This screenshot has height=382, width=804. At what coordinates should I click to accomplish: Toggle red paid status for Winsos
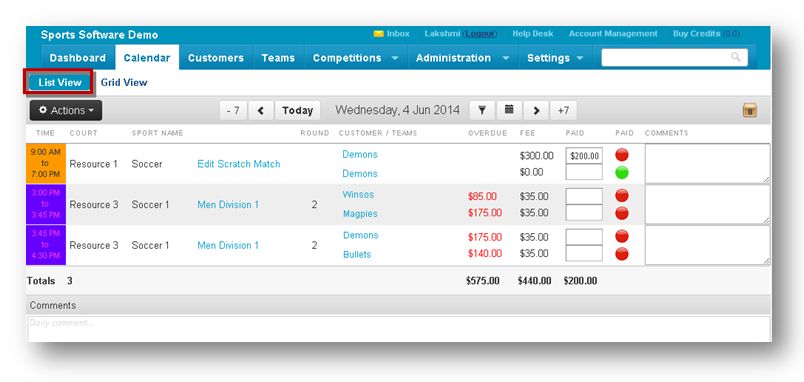[622, 195]
